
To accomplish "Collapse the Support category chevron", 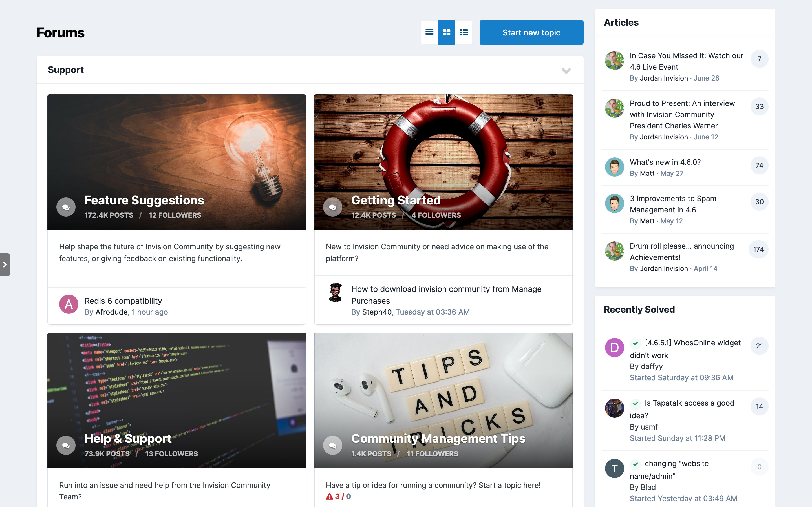I will tap(566, 70).
